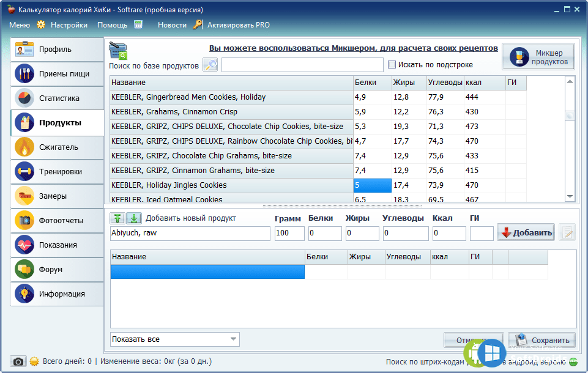Click the calculator icon in the menu bar
Image resolution: width=588 pixels, height=373 pixels.
coord(138,24)
